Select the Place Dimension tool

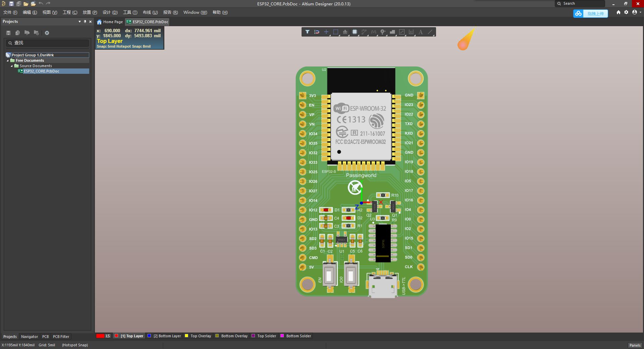coord(411,32)
